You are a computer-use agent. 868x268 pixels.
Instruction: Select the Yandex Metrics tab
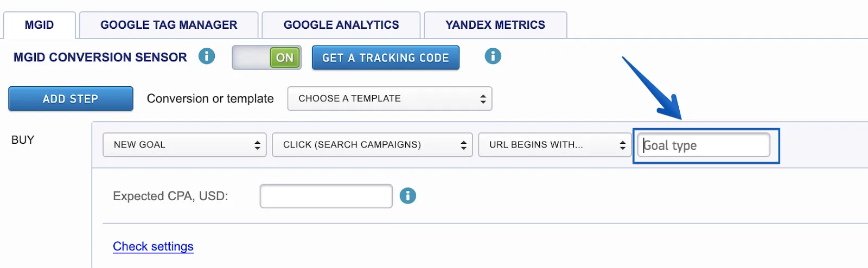click(495, 25)
